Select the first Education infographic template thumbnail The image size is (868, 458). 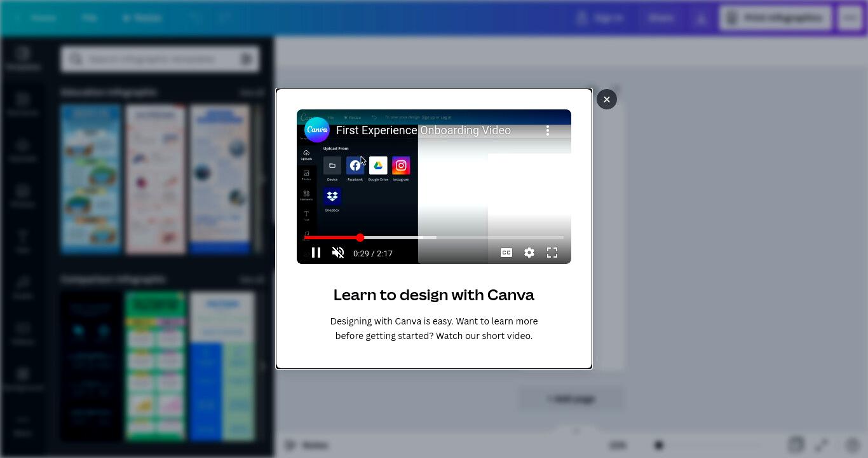[x=90, y=179]
